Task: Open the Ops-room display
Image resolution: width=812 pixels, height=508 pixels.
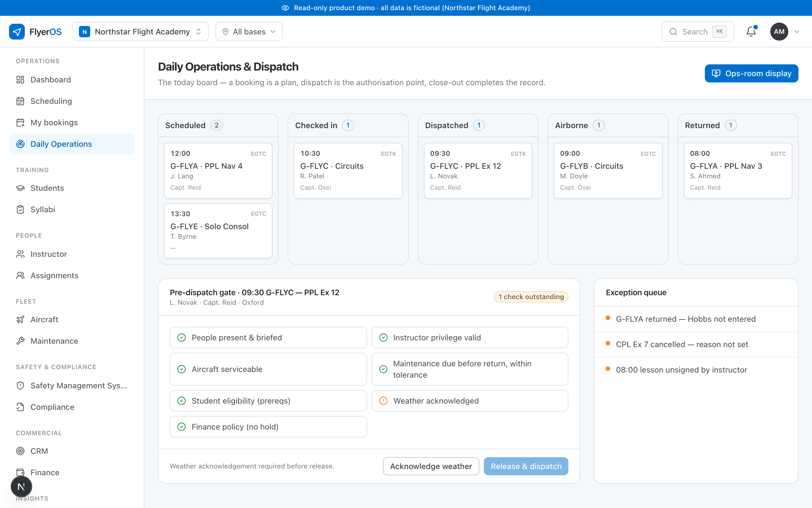Action: tap(751, 73)
